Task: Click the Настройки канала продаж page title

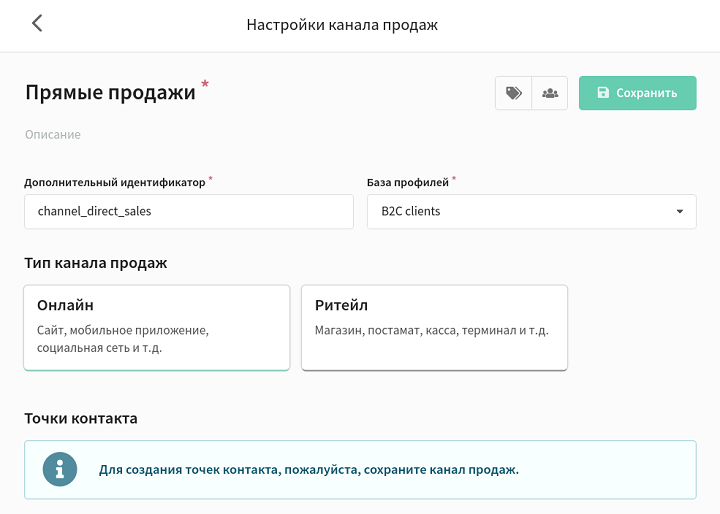Action: tap(342, 25)
